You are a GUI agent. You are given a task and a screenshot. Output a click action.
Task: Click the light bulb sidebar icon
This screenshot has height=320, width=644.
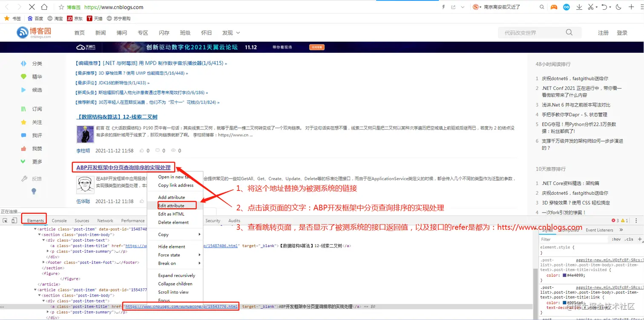[34, 192]
